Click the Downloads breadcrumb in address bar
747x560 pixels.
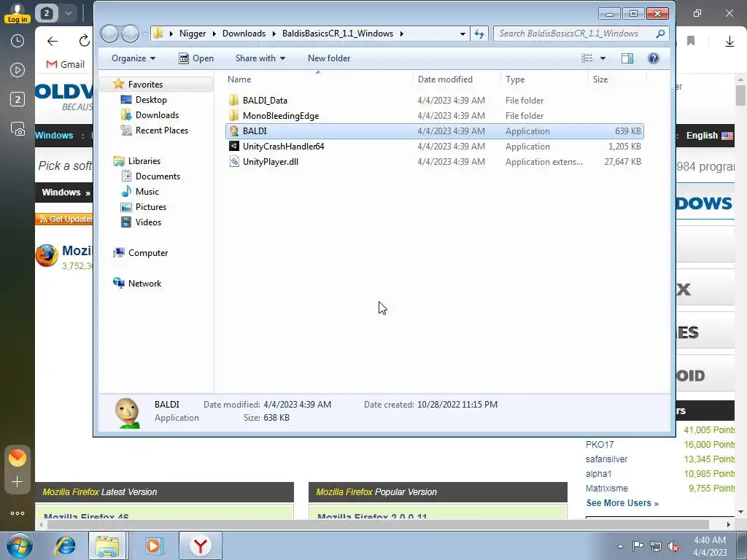click(x=244, y=34)
